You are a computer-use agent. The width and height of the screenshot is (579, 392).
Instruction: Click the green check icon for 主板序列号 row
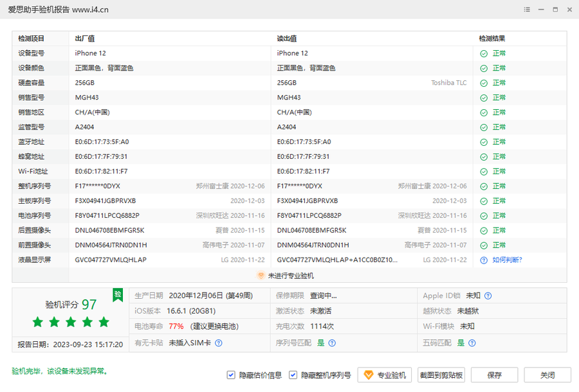click(484, 201)
